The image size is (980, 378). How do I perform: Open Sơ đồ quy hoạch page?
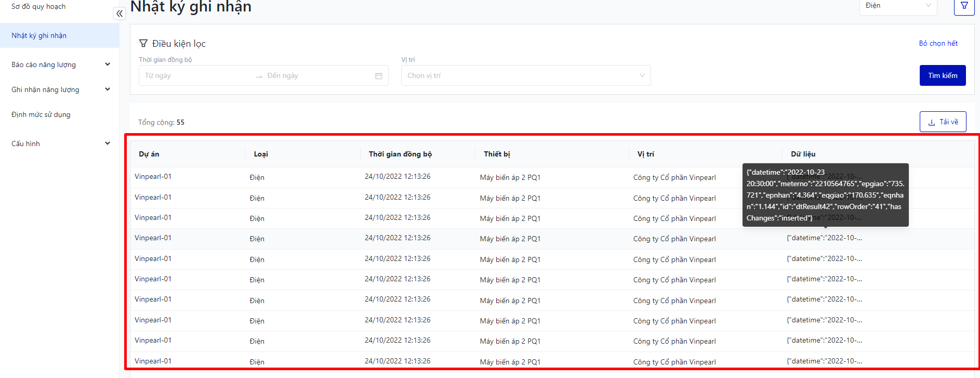(38, 7)
